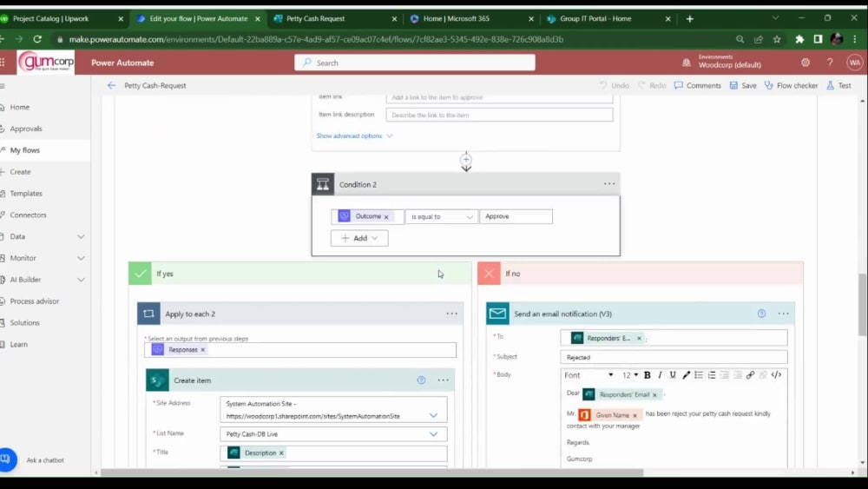Toggle italic in email body editor
Screen dimensions: 868x489
[660, 375]
